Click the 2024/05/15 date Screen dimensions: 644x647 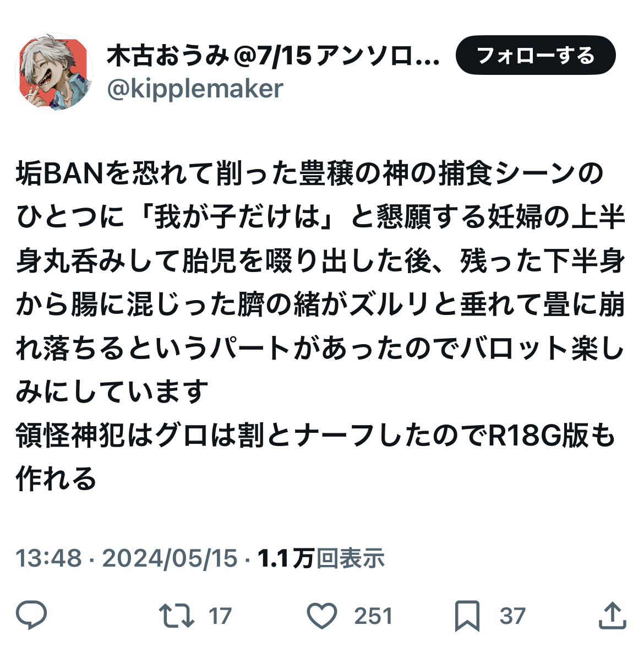click(170, 558)
